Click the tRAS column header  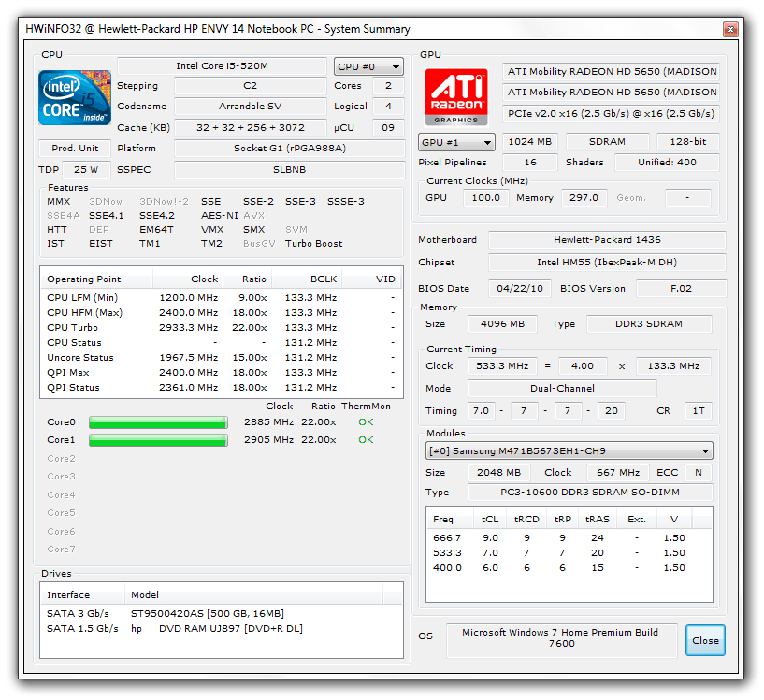(597, 520)
